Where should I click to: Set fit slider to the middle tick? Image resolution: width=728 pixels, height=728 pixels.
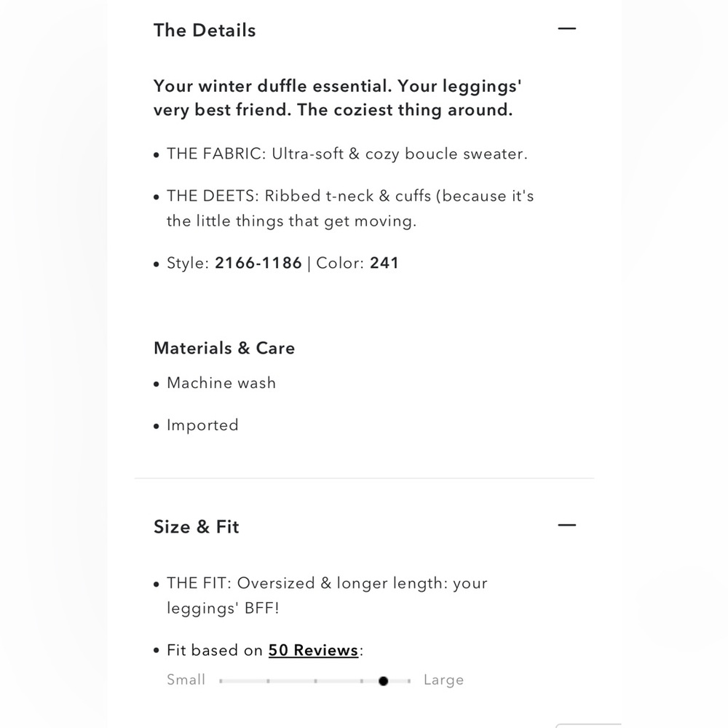[315, 681]
